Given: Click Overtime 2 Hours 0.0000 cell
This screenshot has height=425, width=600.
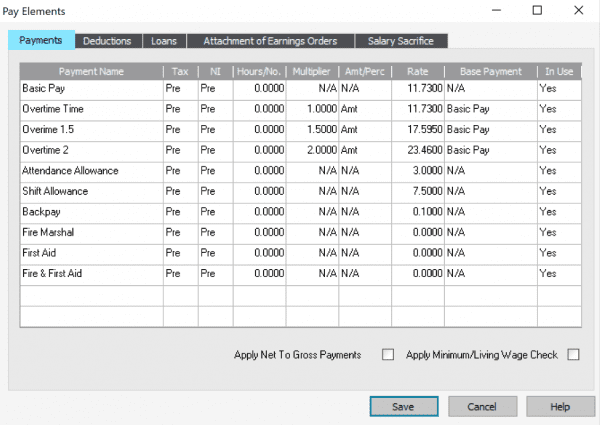Looking at the screenshot, I should pos(259,150).
